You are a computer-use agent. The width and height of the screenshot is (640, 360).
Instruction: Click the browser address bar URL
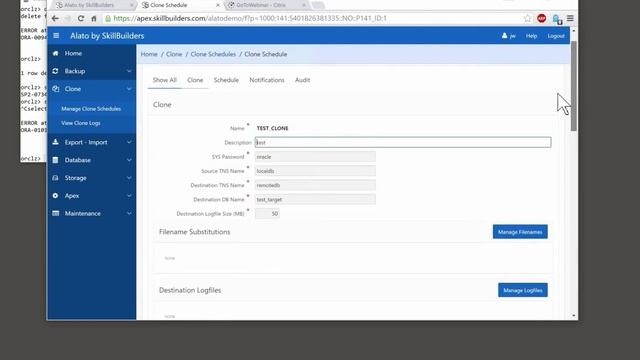[250, 18]
